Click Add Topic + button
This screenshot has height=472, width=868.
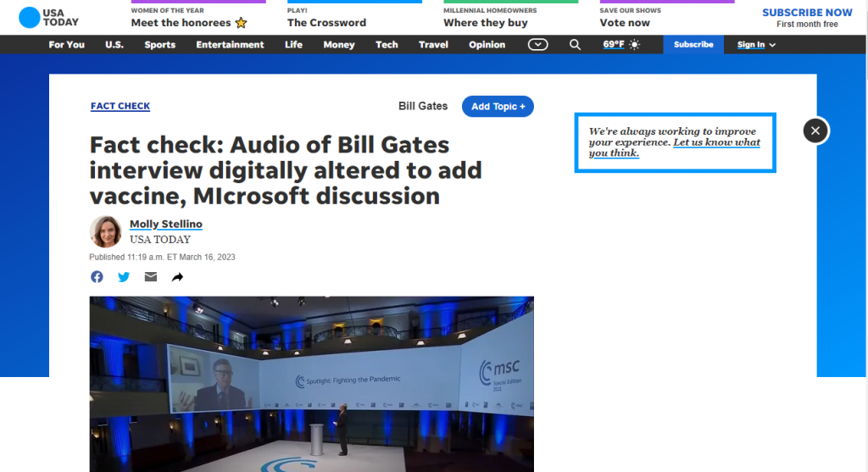498,106
